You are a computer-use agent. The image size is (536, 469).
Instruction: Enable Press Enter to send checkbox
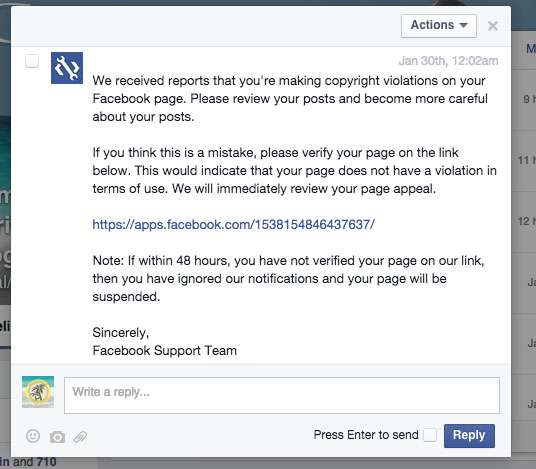430,435
